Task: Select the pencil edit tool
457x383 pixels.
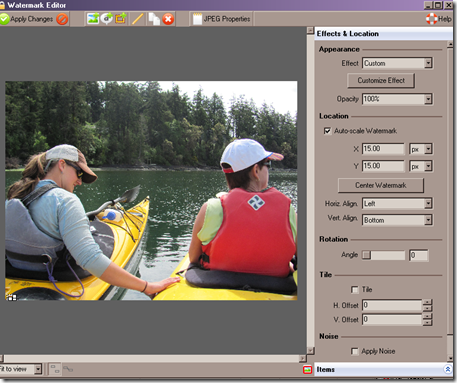Action: pos(137,19)
